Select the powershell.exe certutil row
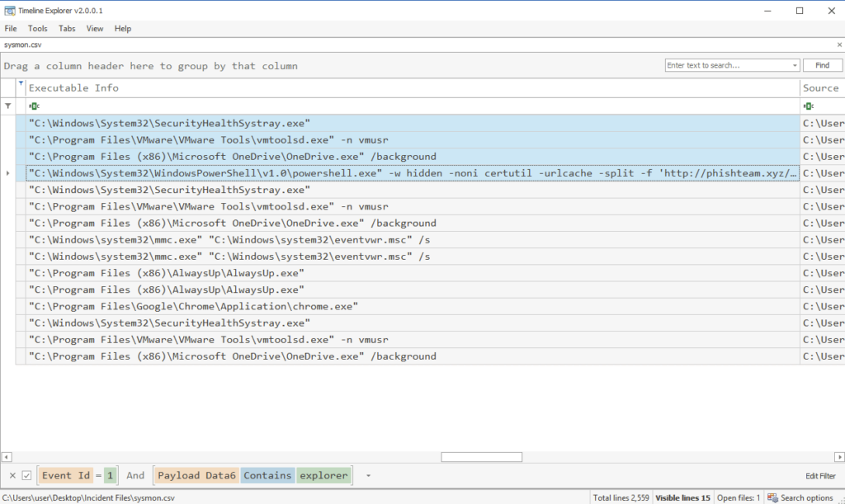845x504 pixels. 413,173
